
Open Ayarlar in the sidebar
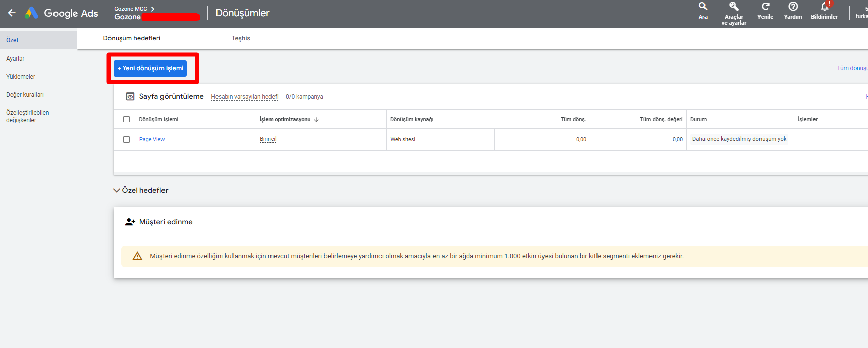15,59
